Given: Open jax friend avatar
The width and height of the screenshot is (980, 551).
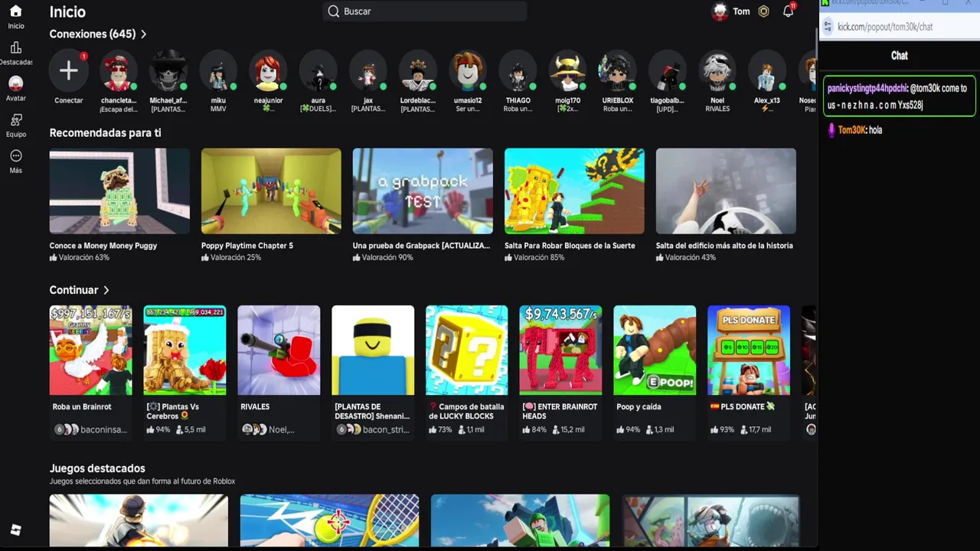Looking at the screenshot, I should point(367,70).
